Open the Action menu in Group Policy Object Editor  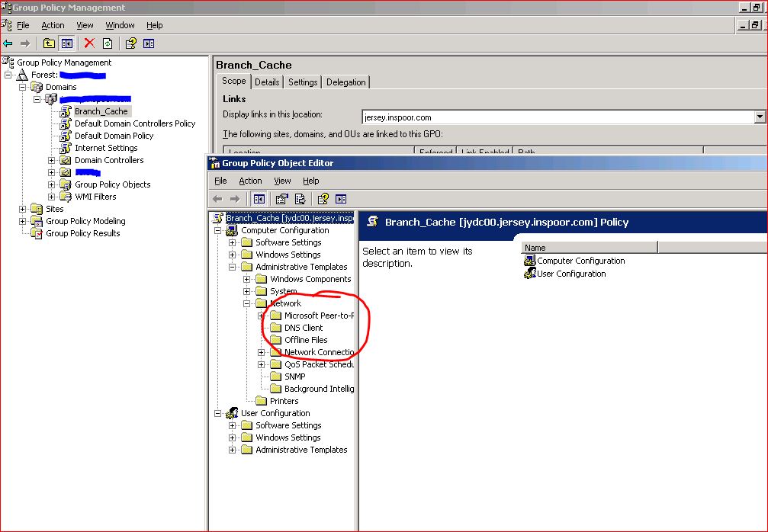pos(250,181)
